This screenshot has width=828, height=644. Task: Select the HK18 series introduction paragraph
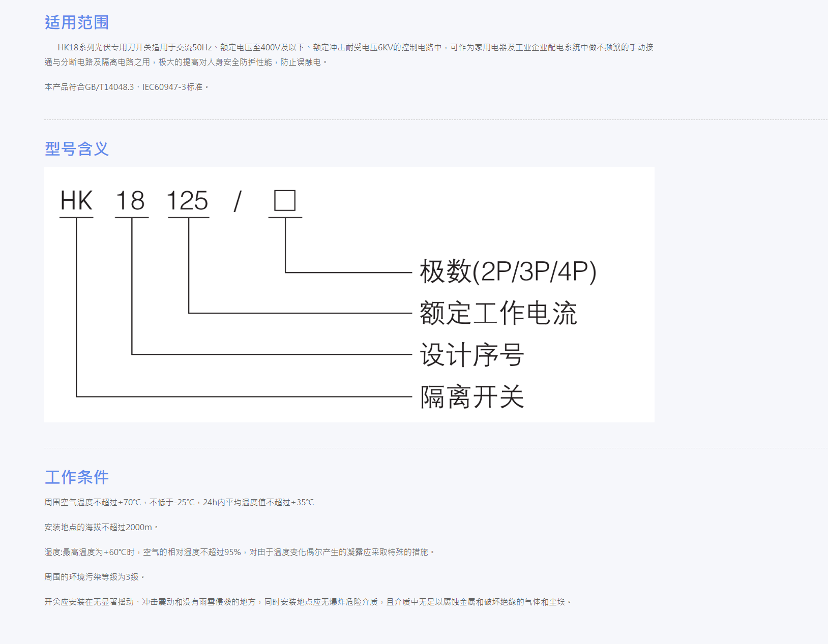(356, 56)
